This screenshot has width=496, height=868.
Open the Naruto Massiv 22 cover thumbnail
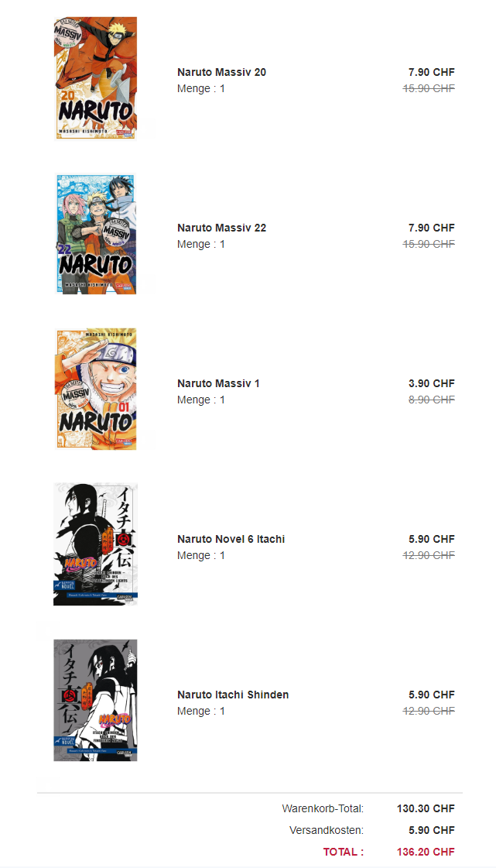coord(95,234)
